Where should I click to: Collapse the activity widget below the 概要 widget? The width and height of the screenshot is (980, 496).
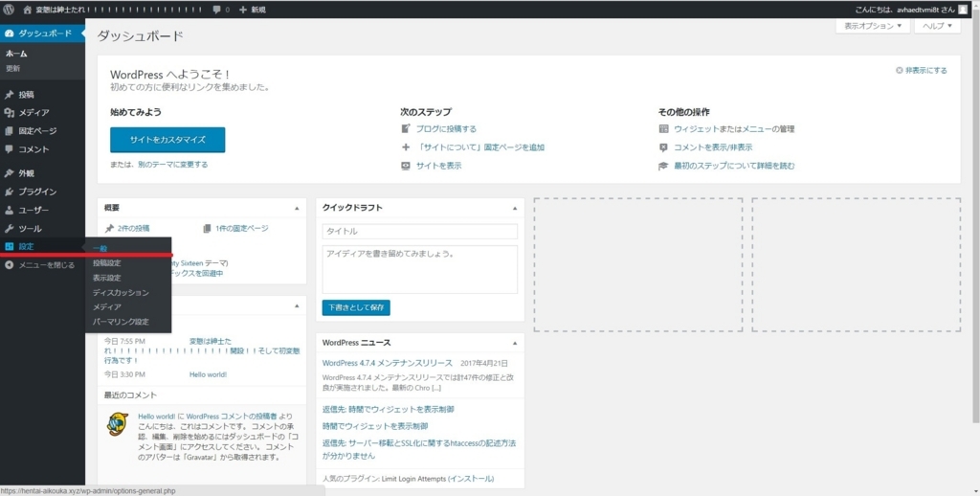click(297, 305)
